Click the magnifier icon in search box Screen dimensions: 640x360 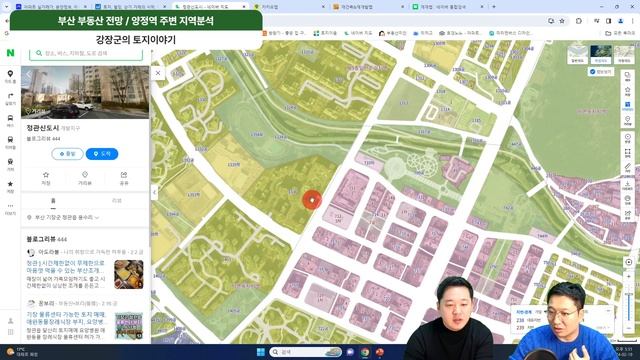point(39,53)
